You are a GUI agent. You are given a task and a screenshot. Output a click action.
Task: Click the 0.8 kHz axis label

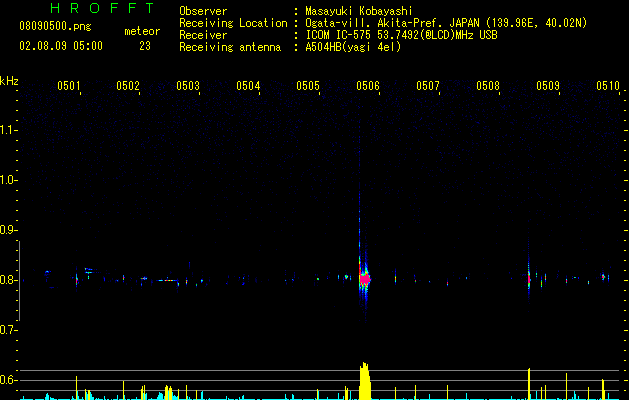coord(8,280)
